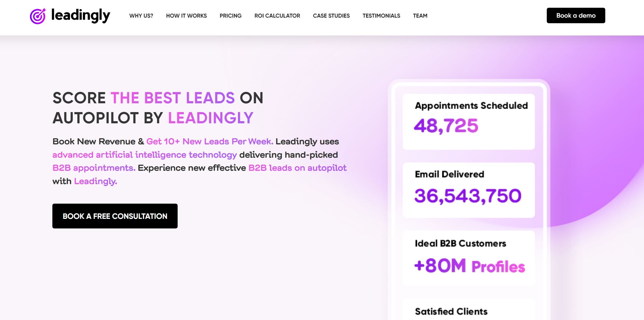The width and height of the screenshot is (644, 320).
Task: Click the Satisfied Clients card label
Action: point(451,311)
